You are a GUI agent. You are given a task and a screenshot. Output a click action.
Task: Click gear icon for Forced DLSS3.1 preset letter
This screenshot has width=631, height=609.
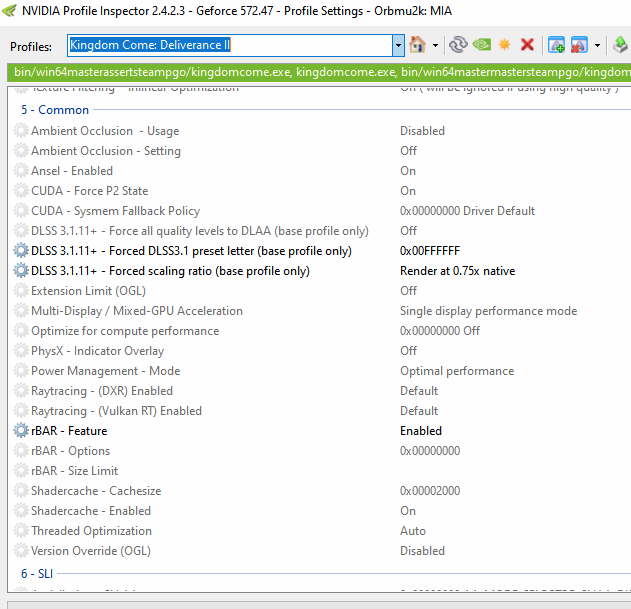click(21, 250)
